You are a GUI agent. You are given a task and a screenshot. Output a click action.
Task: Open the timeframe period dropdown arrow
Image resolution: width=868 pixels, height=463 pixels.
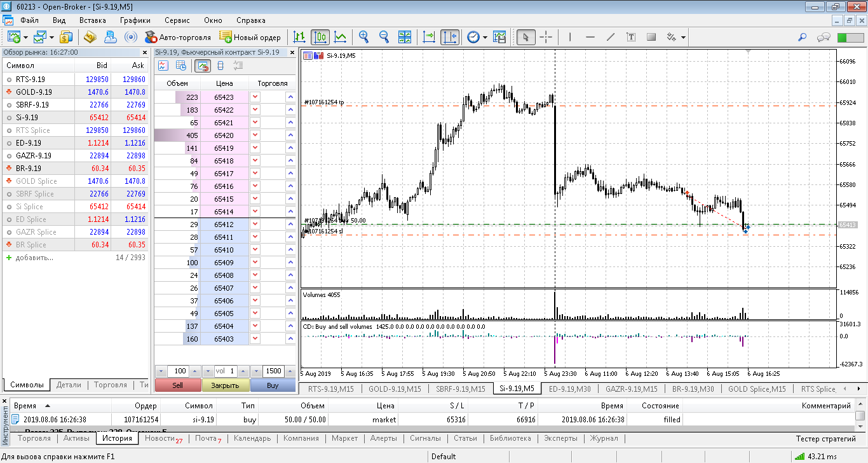click(x=485, y=37)
